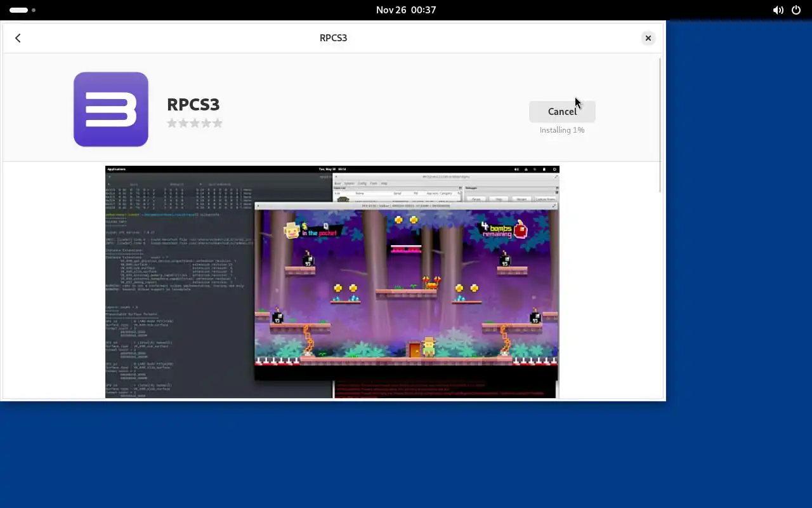Go back using the header arrow
The width and height of the screenshot is (812, 508).
[x=18, y=38]
